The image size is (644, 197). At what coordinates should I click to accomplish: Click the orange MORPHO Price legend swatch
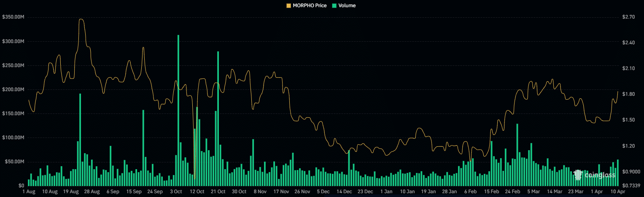point(289,5)
